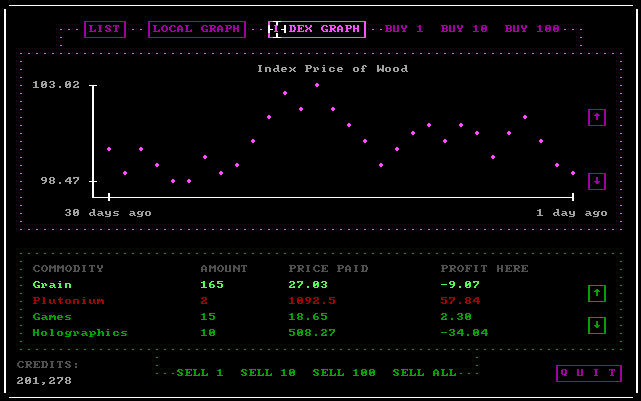Image resolution: width=641 pixels, height=401 pixels.
Task: Click SELL 100 option
Action: (x=344, y=373)
